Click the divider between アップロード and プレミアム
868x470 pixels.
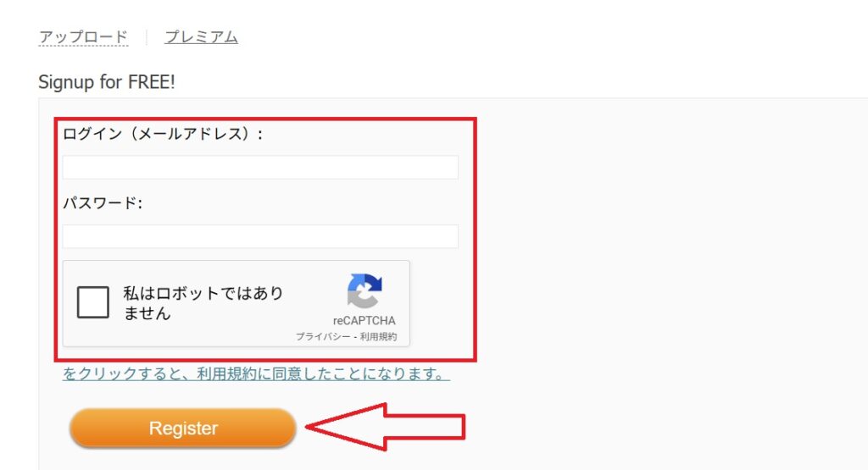[x=146, y=37]
